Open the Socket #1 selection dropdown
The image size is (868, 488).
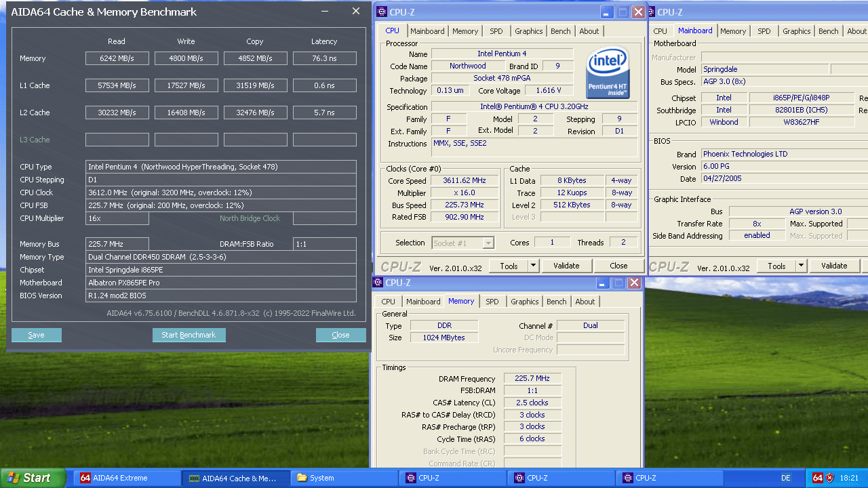point(463,243)
